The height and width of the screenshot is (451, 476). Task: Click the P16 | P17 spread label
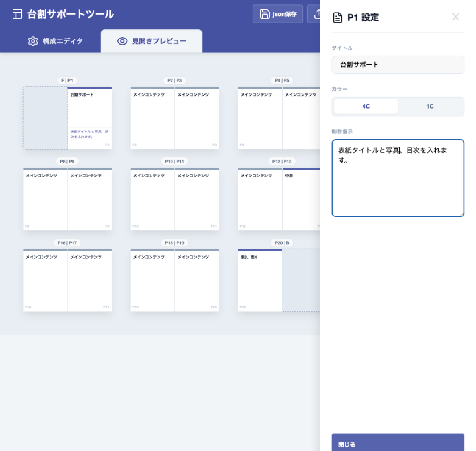tap(67, 243)
